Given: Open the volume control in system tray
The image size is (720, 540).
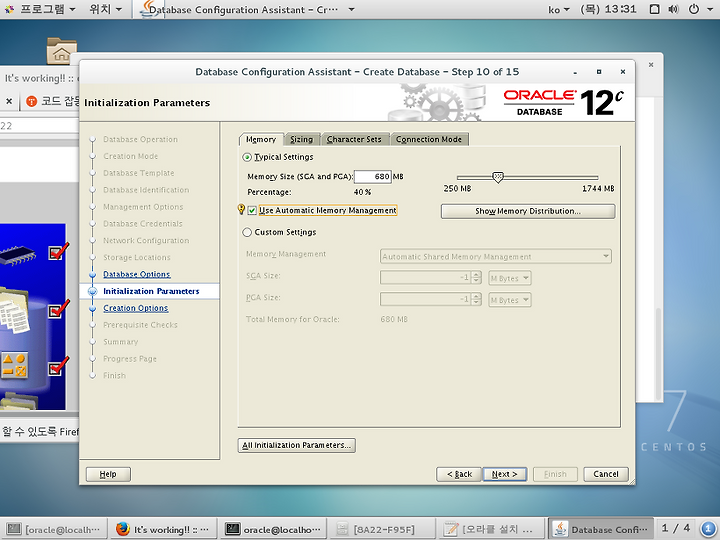Looking at the screenshot, I should pos(673,9).
